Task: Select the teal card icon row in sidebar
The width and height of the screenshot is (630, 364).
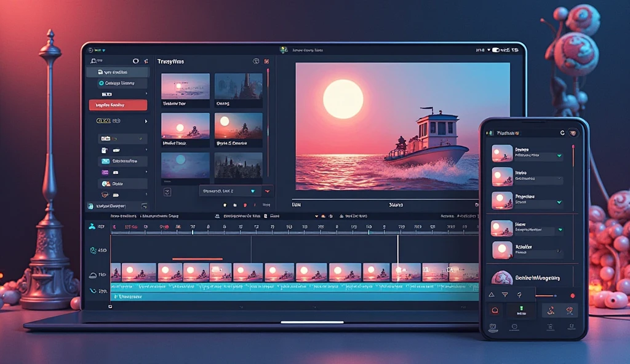Action: 122,161
